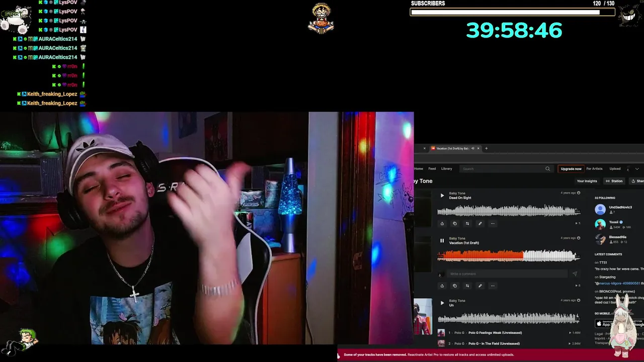Open the For Artists page
644x362 pixels.
click(x=594, y=168)
